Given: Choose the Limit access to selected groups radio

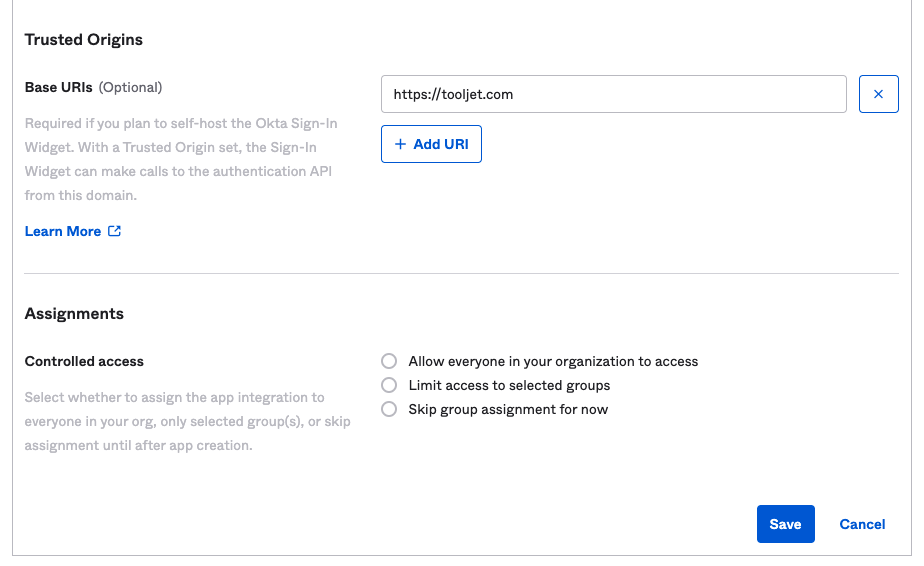Looking at the screenshot, I should 389,385.
